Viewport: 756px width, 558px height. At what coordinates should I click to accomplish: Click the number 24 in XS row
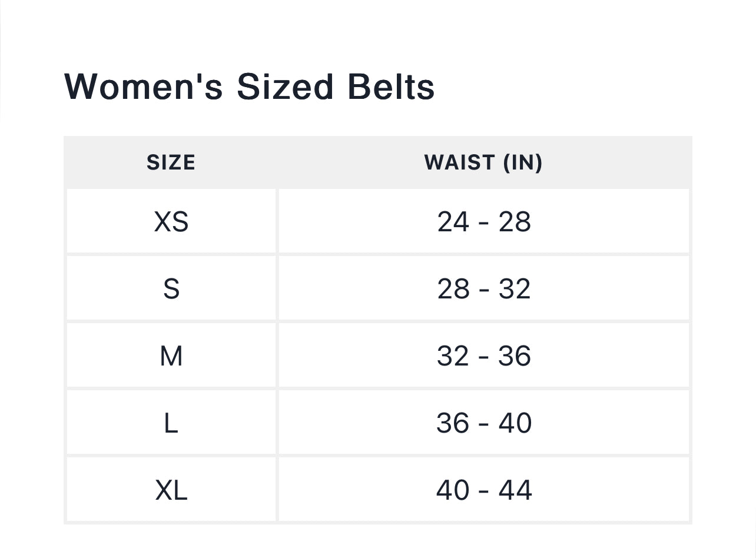[x=453, y=222]
